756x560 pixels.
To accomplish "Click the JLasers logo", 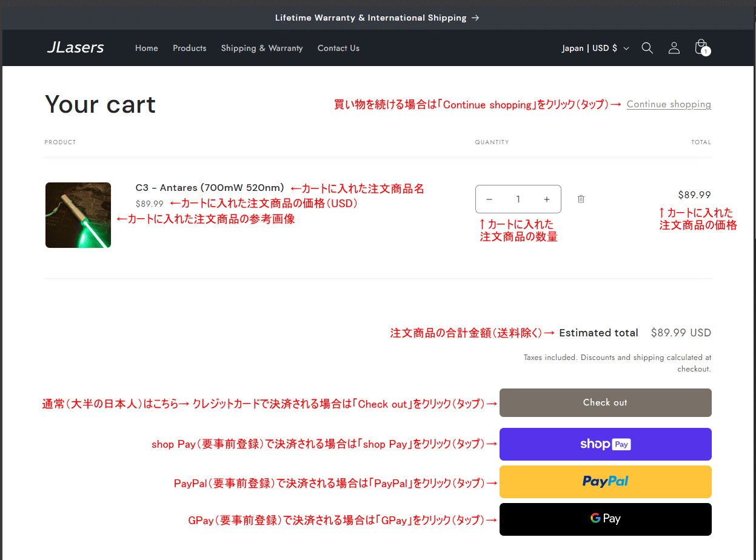I will point(76,48).
